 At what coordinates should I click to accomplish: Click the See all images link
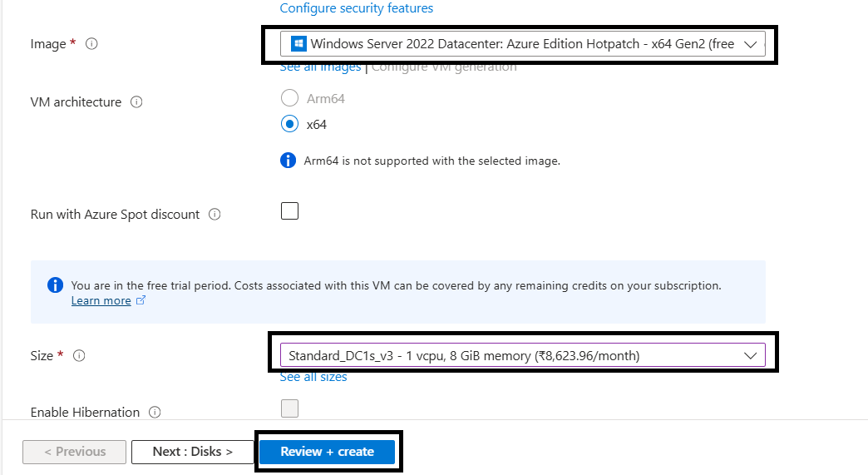320,67
